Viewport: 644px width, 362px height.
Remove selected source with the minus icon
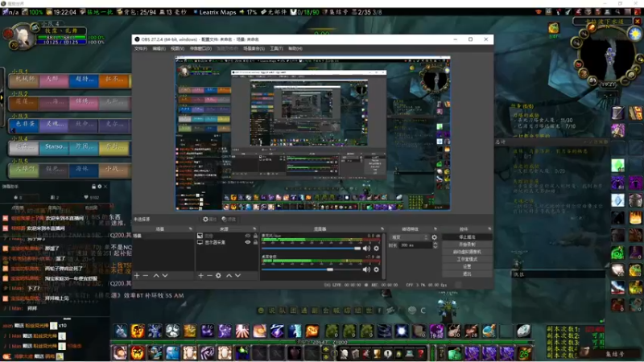[x=209, y=275]
